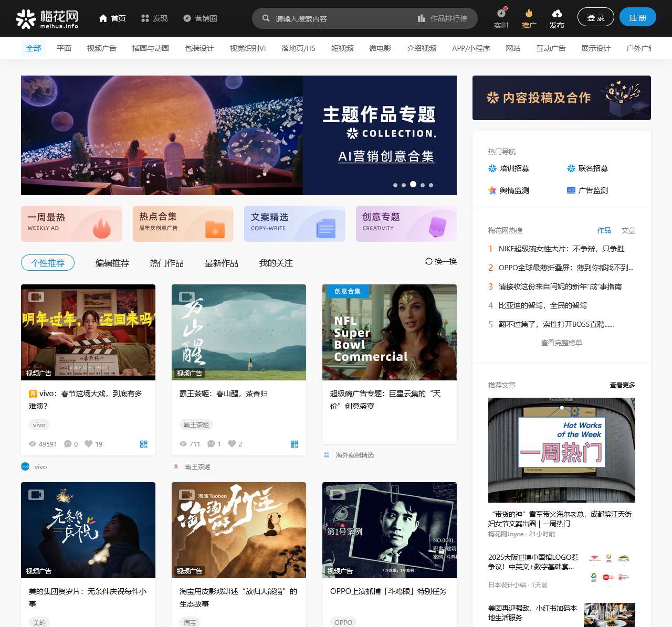Screen dimensions: 672x627
Task: Open 作品排行榜 ranking chart icon
Action: point(422,18)
